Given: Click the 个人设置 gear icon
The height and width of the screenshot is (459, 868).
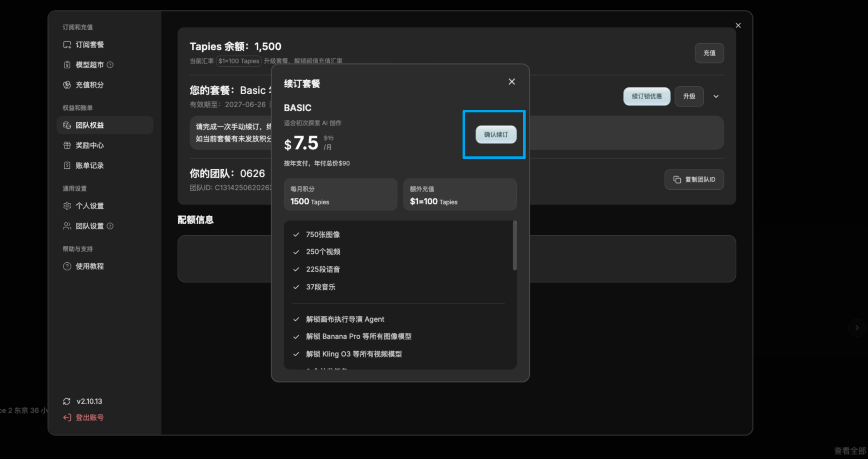Looking at the screenshot, I should tap(67, 206).
